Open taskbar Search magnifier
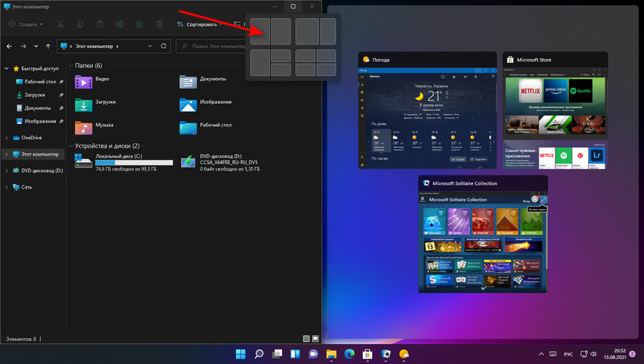The height and width of the screenshot is (364, 644). click(259, 354)
